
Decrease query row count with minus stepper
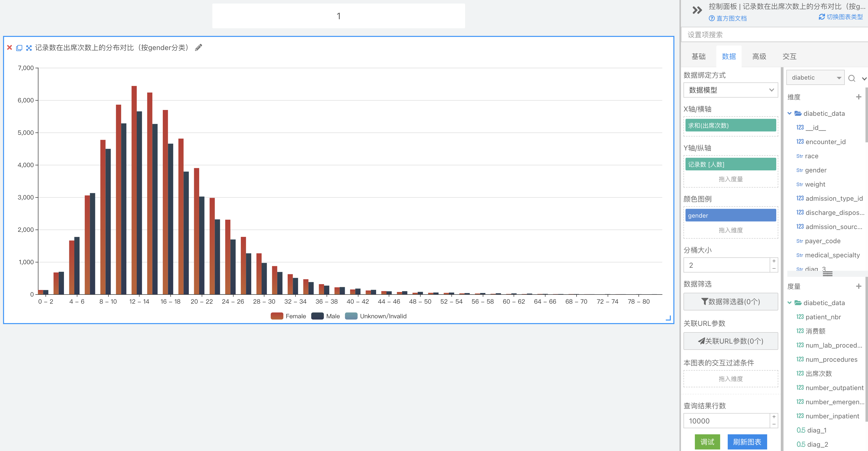pyautogui.click(x=774, y=424)
